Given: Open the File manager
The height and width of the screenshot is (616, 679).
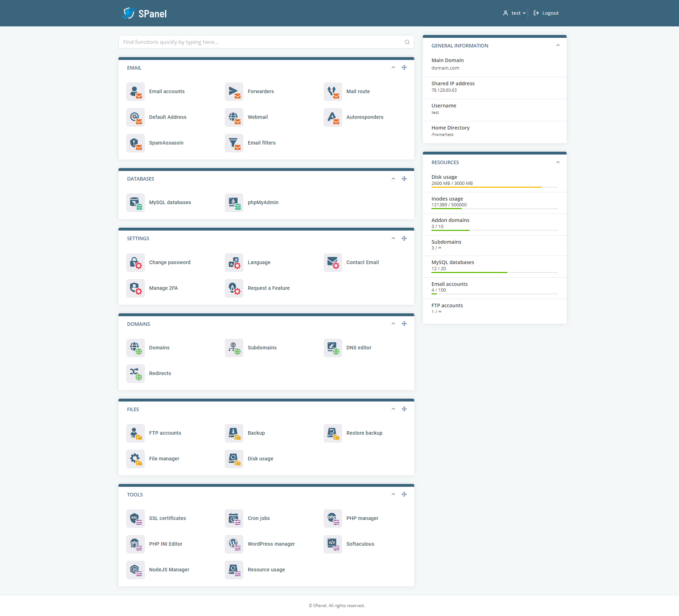Looking at the screenshot, I should coord(164,459).
